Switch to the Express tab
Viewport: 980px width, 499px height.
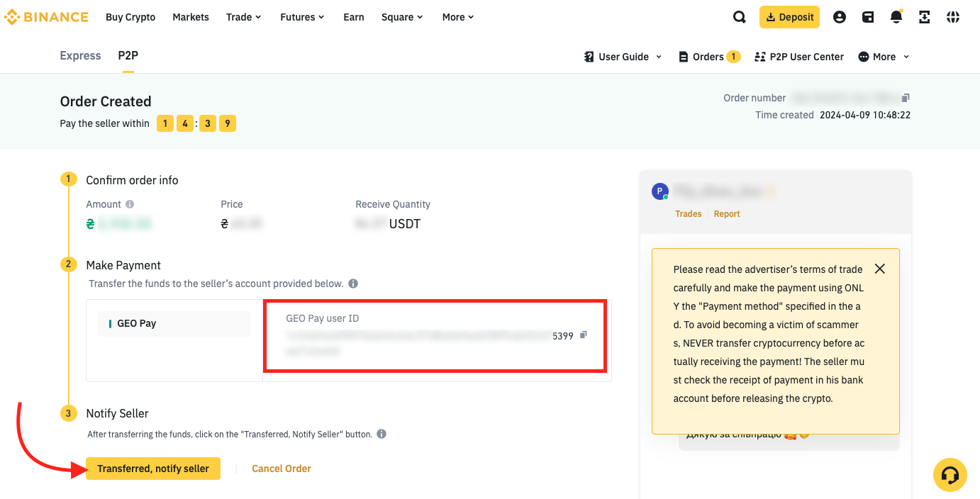tap(80, 55)
